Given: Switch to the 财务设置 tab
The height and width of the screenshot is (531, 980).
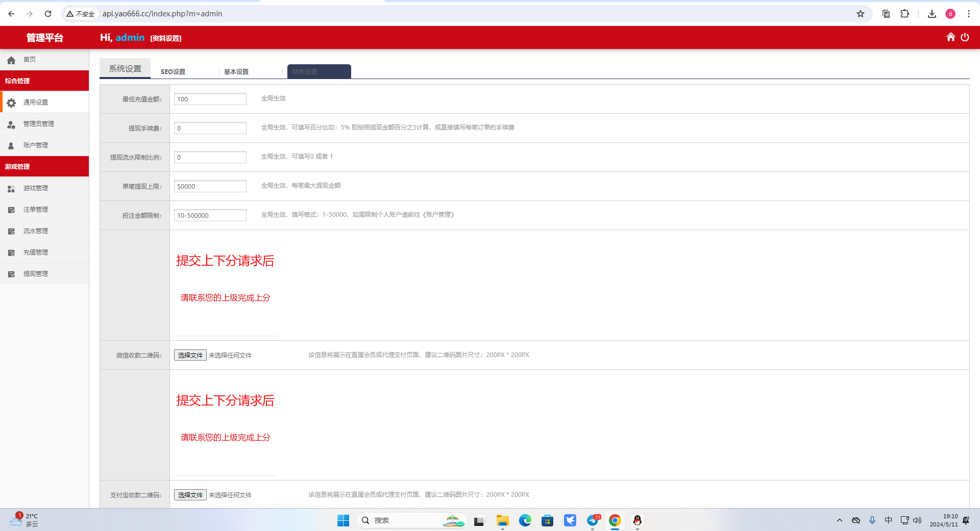Looking at the screenshot, I should pos(305,71).
